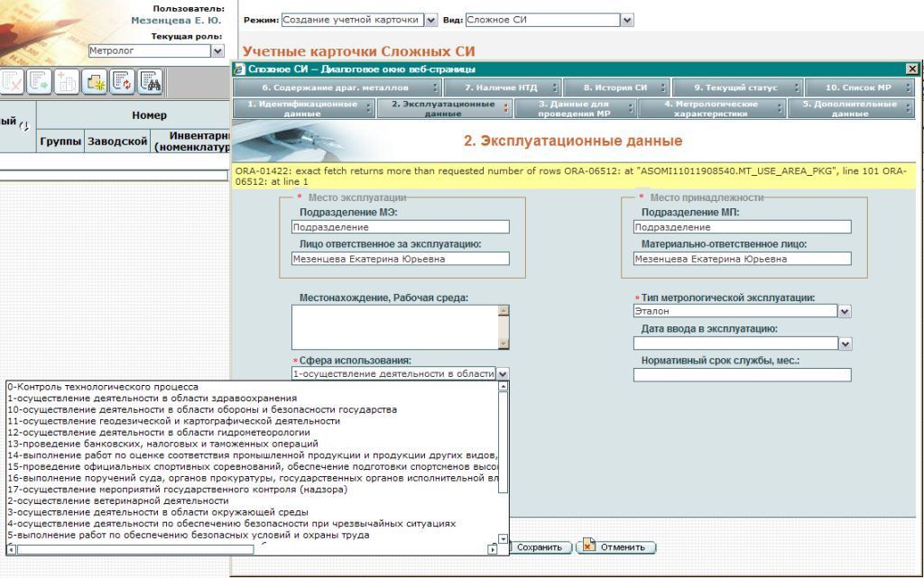This screenshot has height=578, width=924.
Task: Click the binoculars search icon
Action: [x=150, y=82]
